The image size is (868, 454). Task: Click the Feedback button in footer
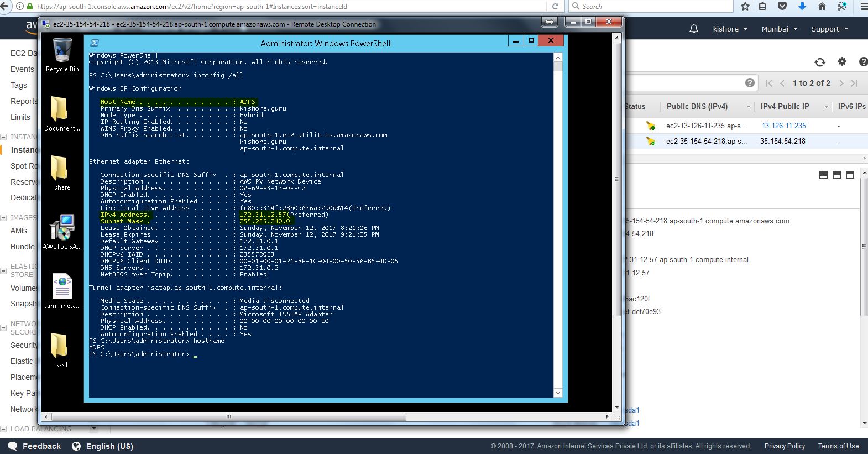(x=35, y=446)
